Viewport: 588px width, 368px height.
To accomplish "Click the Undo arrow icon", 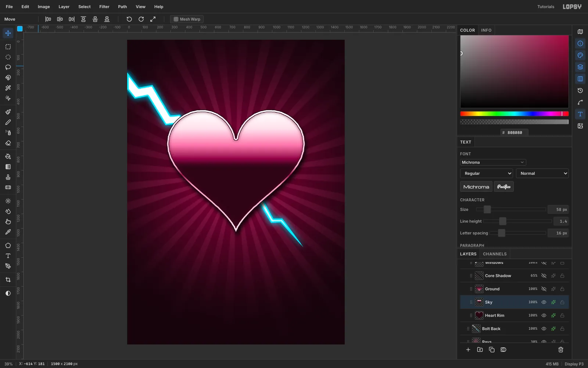I will 129,19.
